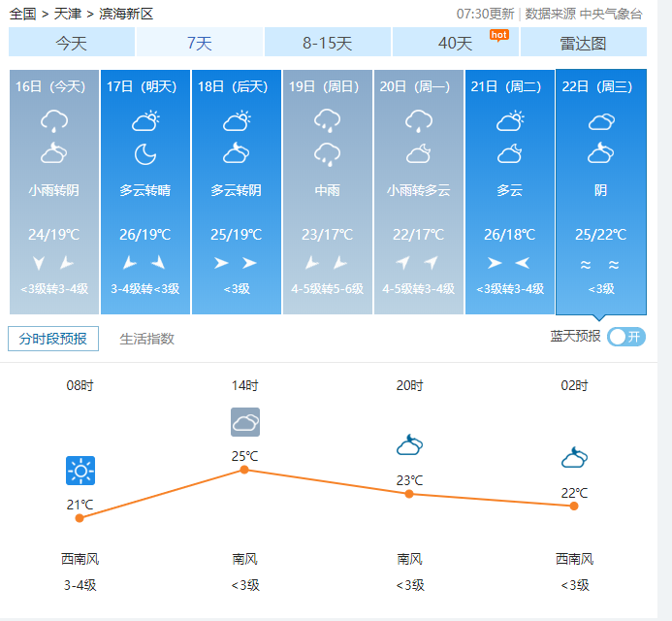This screenshot has width=672, height=621.
Task: Click the 20日 night cloudy moon icon
Action: click(x=419, y=153)
